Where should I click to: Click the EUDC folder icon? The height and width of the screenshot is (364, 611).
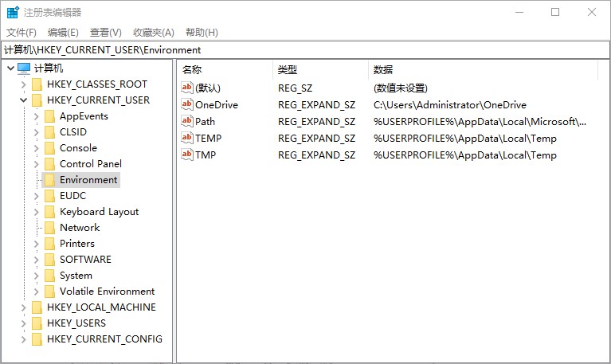coord(50,196)
